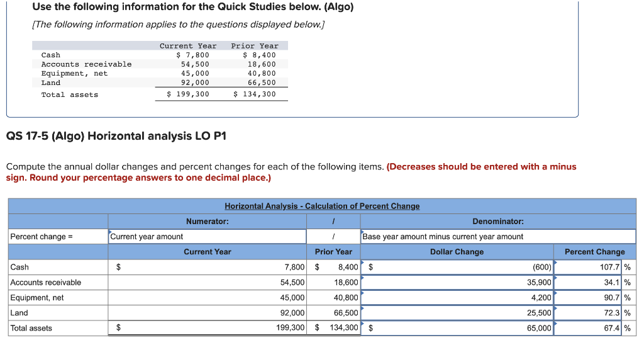The image size is (644, 340).
Task: Select the Equipment, net dollar change 4,200
Action: coord(457,298)
